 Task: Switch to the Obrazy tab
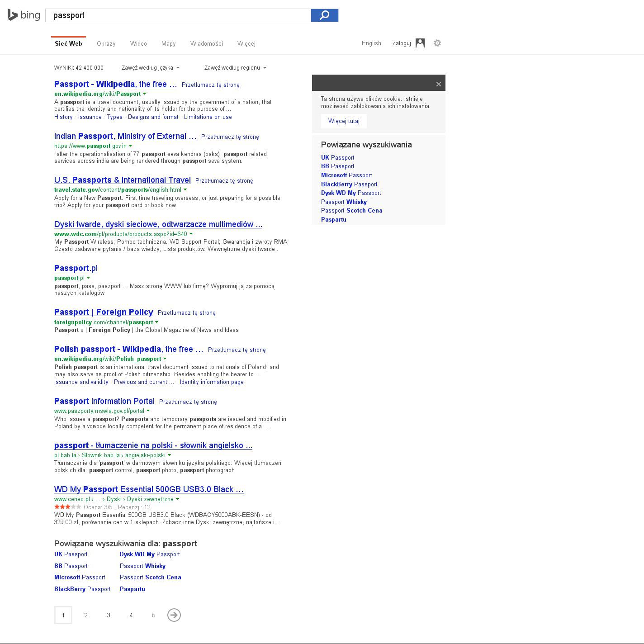click(106, 43)
